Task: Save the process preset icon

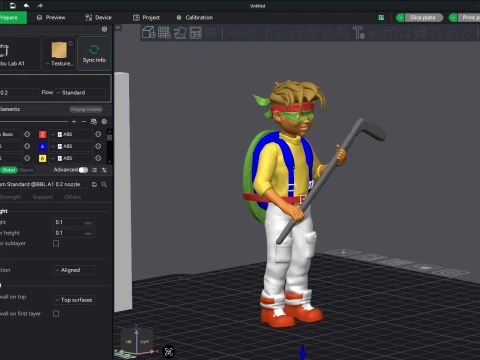Action: pos(94,184)
